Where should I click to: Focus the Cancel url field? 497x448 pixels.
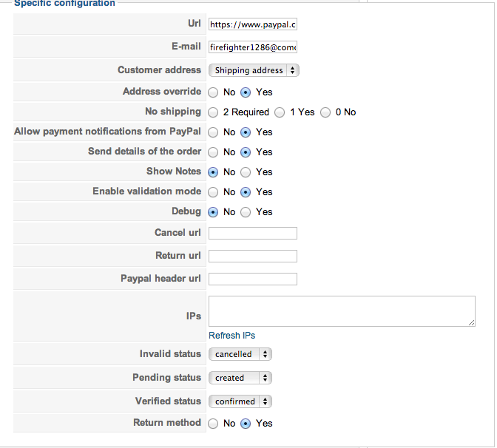pyautogui.click(x=252, y=234)
